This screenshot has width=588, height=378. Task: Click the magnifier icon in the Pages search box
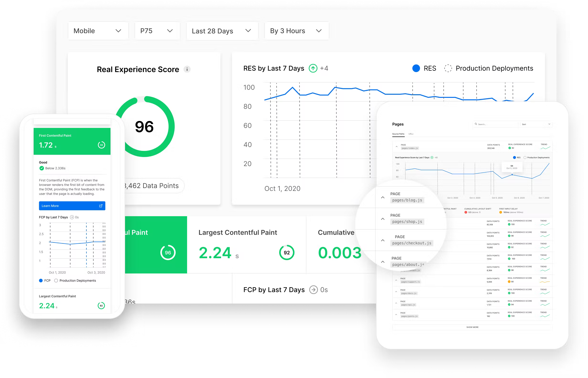pyautogui.click(x=476, y=124)
